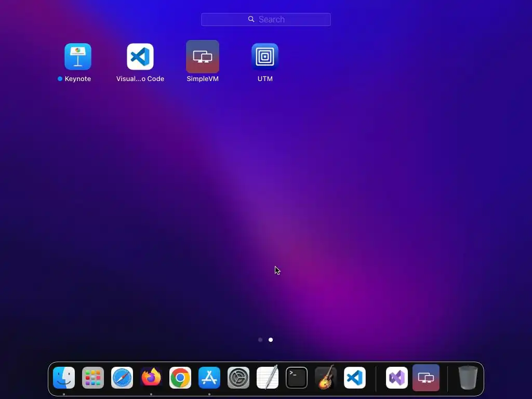Launch Visual Studio Code from Launchpad grid
The height and width of the screenshot is (399, 532).
[x=140, y=57]
